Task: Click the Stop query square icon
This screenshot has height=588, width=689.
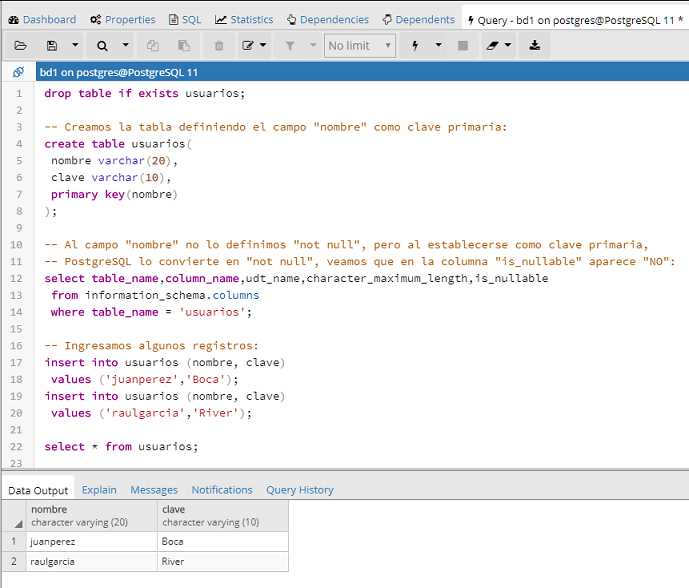Action: 463,45
